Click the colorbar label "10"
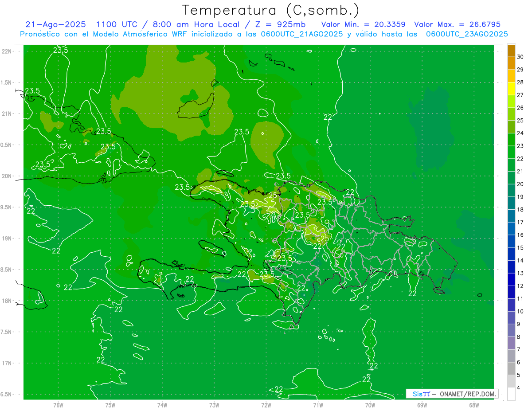Screen dimensions: 532x411 pyautogui.click(x=520, y=311)
